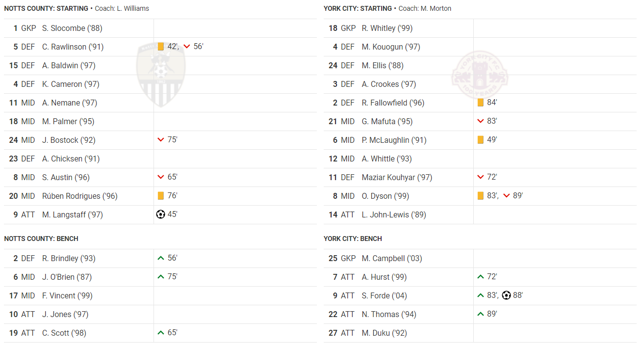
Task: Click S. Forde's goal ball icon
Action: point(506,295)
